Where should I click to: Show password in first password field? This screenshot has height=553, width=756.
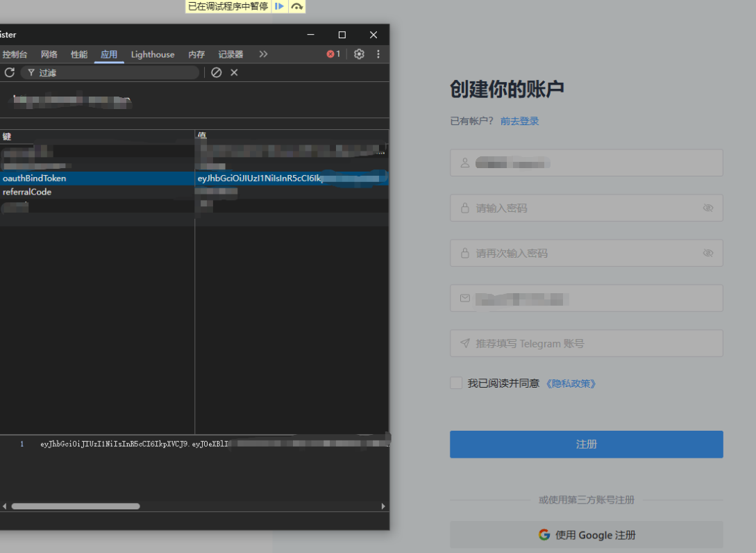coord(708,208)
